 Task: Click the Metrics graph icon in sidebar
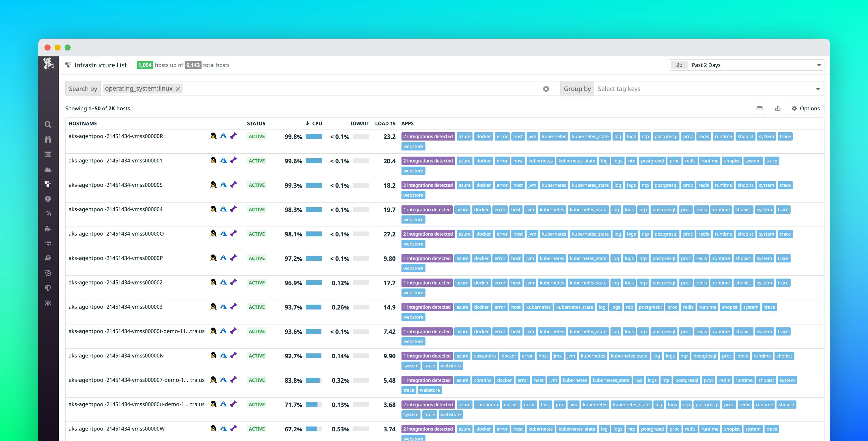click(48, 169)
